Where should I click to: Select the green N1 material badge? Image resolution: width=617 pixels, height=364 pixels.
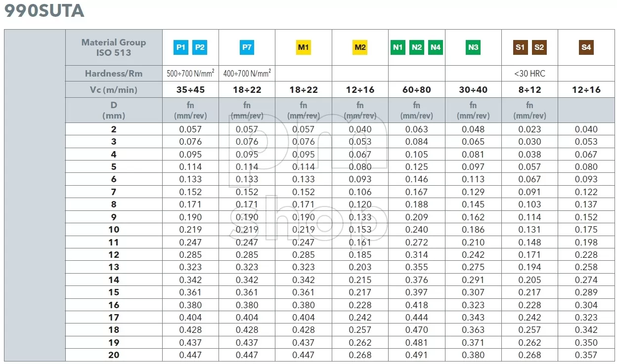point(397,47)
